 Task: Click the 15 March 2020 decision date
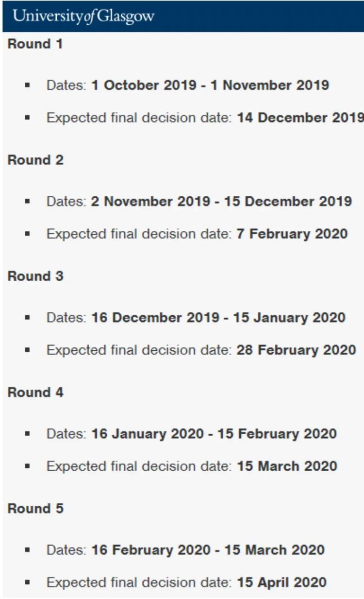(287, 466)
